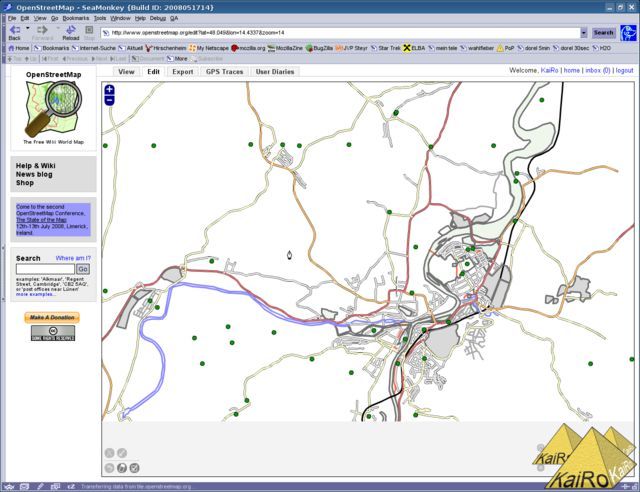Open the Debug menu
The width and height of the screenshot is (640, 492).
[158, 18]
